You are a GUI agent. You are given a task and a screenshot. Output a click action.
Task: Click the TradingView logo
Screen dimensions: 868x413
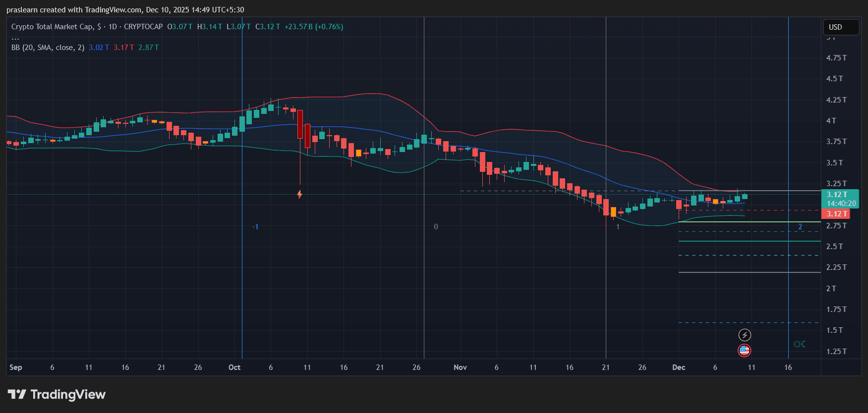pos(57,395)
